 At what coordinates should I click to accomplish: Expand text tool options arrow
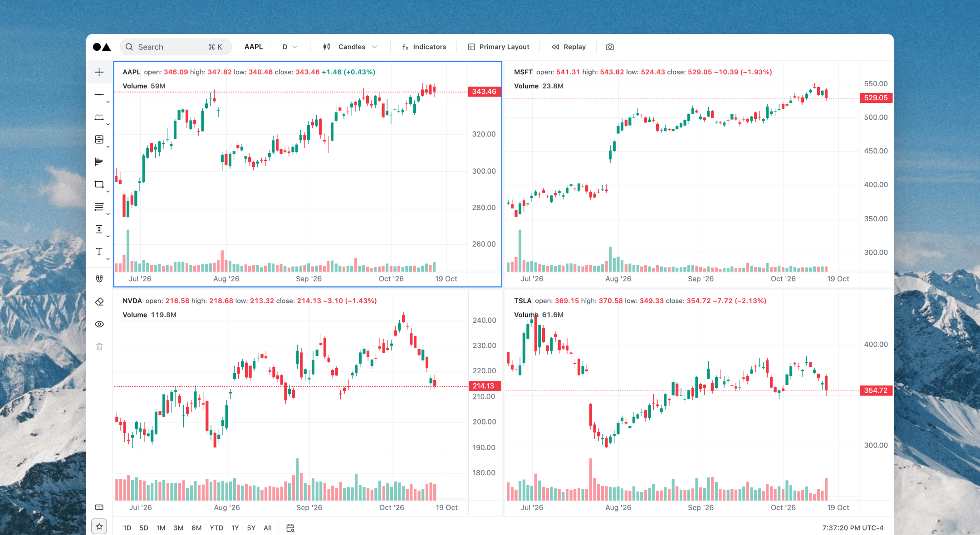108,259
